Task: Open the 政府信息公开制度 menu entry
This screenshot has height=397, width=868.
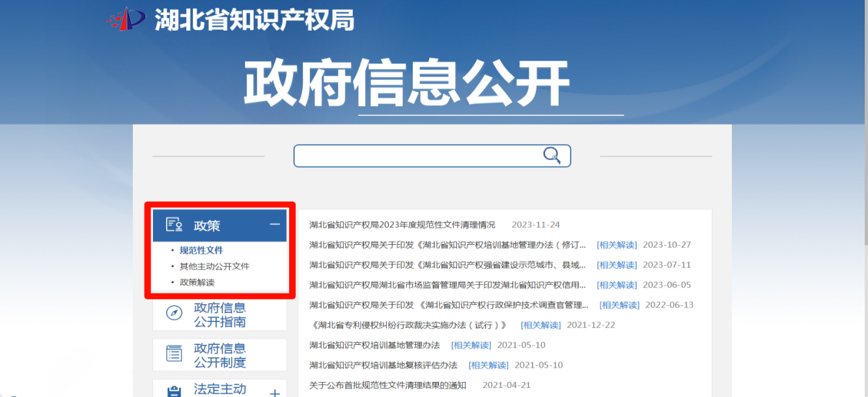Action: 219,355
